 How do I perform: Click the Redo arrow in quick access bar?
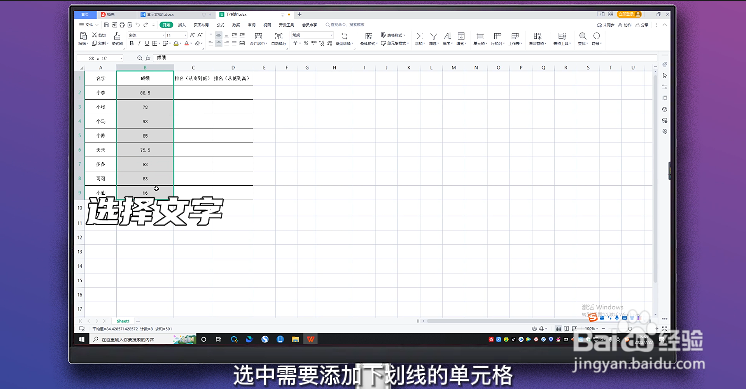click(146, 25)
